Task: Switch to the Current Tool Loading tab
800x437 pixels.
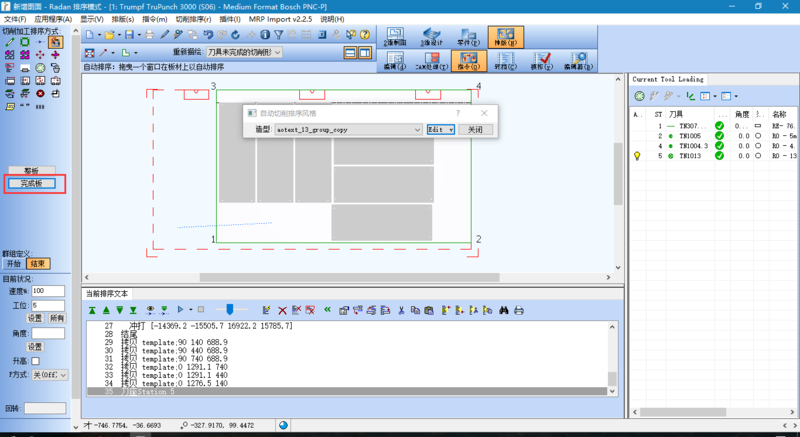Action: click(x=667, y=79)
